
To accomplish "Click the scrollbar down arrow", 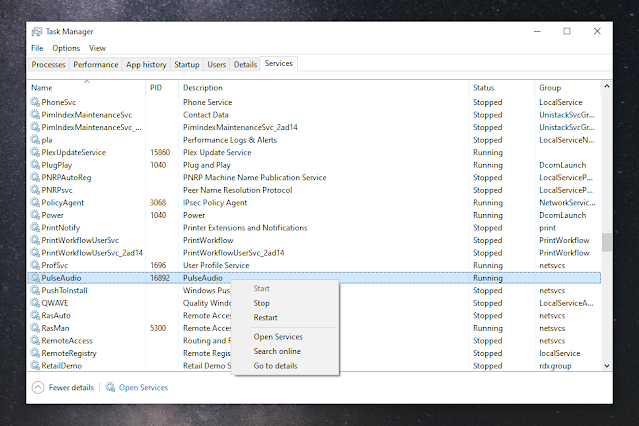I will (607, 366).
